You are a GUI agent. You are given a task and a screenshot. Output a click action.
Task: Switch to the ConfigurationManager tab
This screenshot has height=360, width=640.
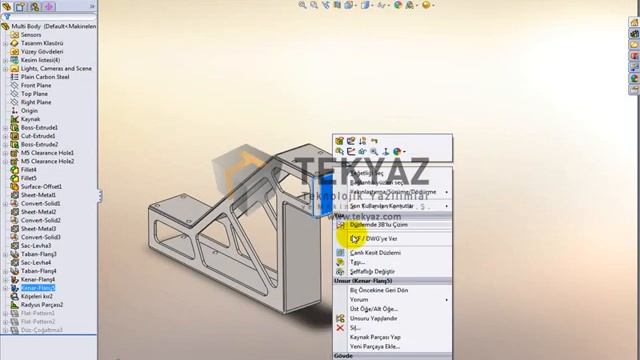pos(34,7)
